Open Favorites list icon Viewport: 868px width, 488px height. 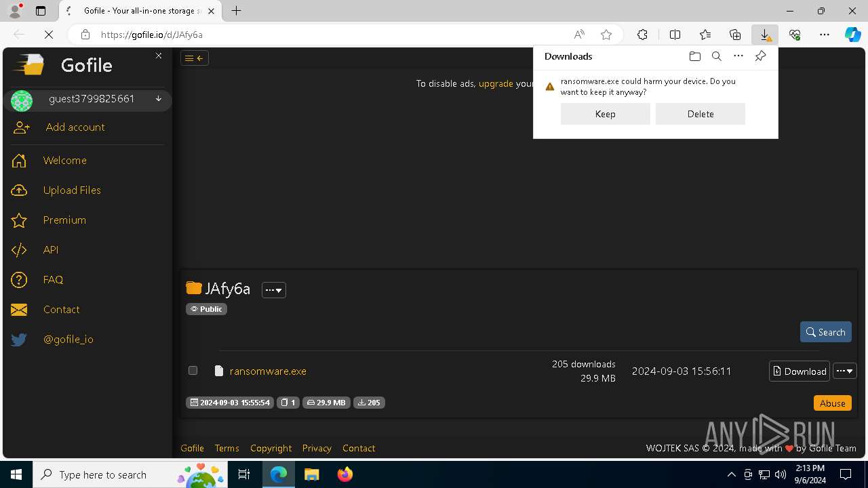(x=705, y=35)
